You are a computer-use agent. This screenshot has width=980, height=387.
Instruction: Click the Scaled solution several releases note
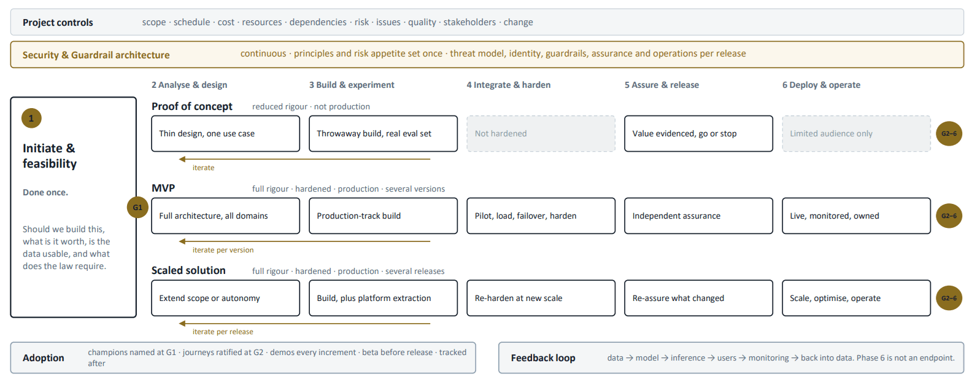coord(349,272)
